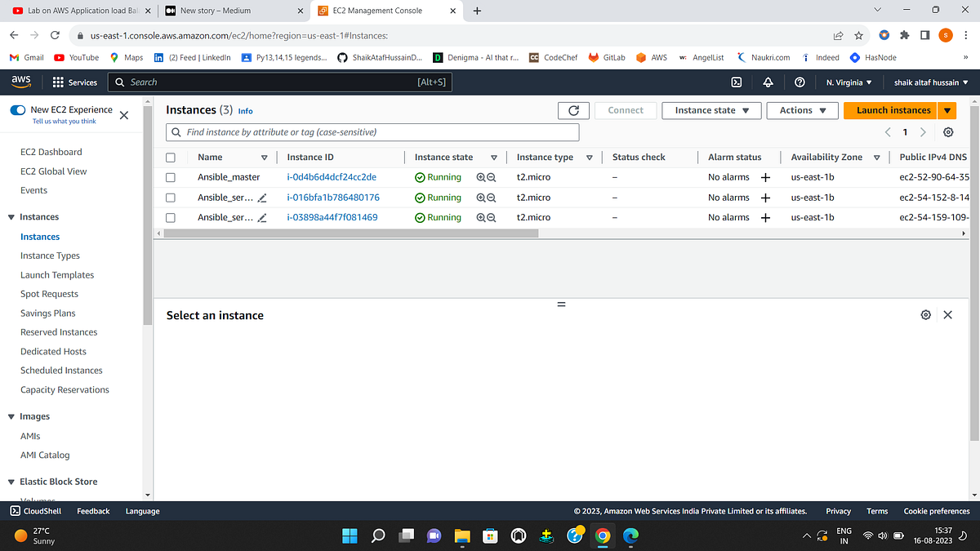980x551 pixels.
Task: Open Chrome from the taskbar
Action: (x=603, y=535)
